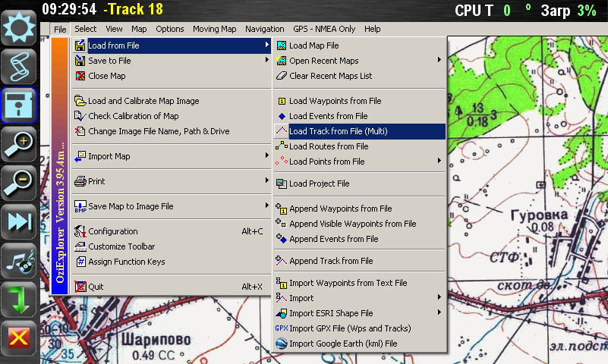This screenshot has height=364, width=608.
Task: Click the route path icon in sidebar
Action: coord(19,66)
